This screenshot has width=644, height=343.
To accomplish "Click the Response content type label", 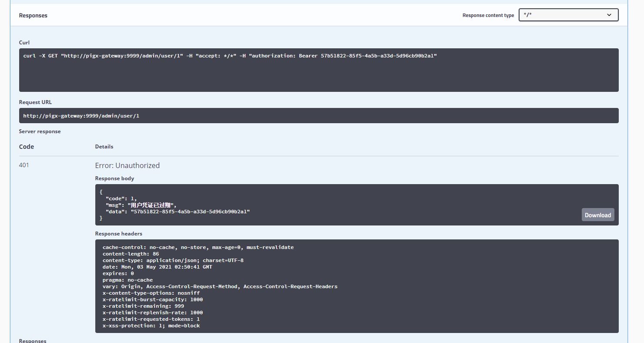I will pyautogui.click(x=488, y=15).
